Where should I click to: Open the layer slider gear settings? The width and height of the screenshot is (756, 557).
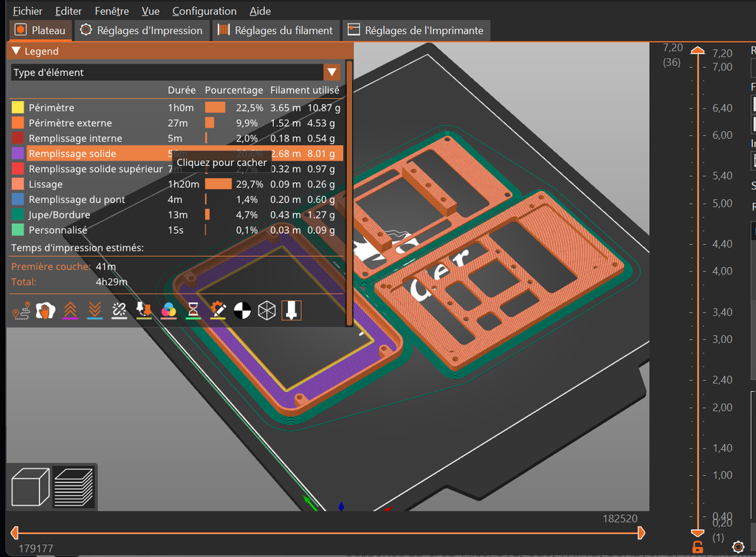pos(737,547)
